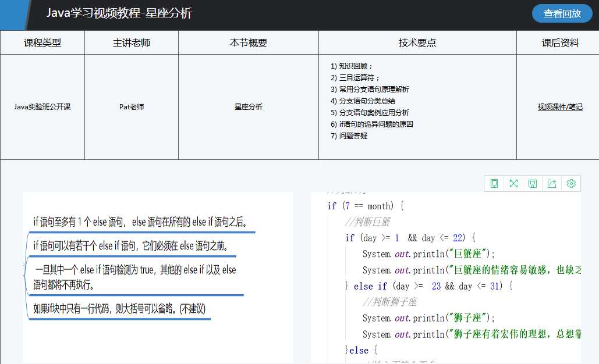
Task: Click the 课程类型 column header
Action: coord(42,43)
